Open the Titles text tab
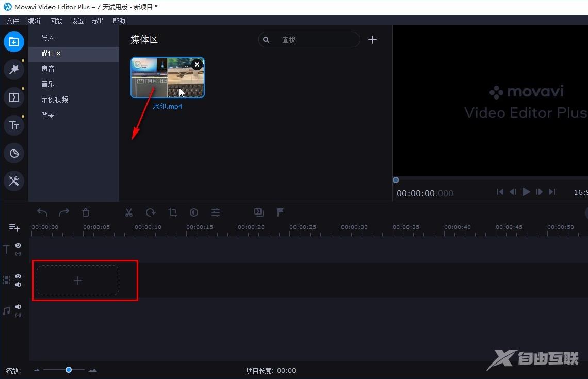 pos(14,125)
